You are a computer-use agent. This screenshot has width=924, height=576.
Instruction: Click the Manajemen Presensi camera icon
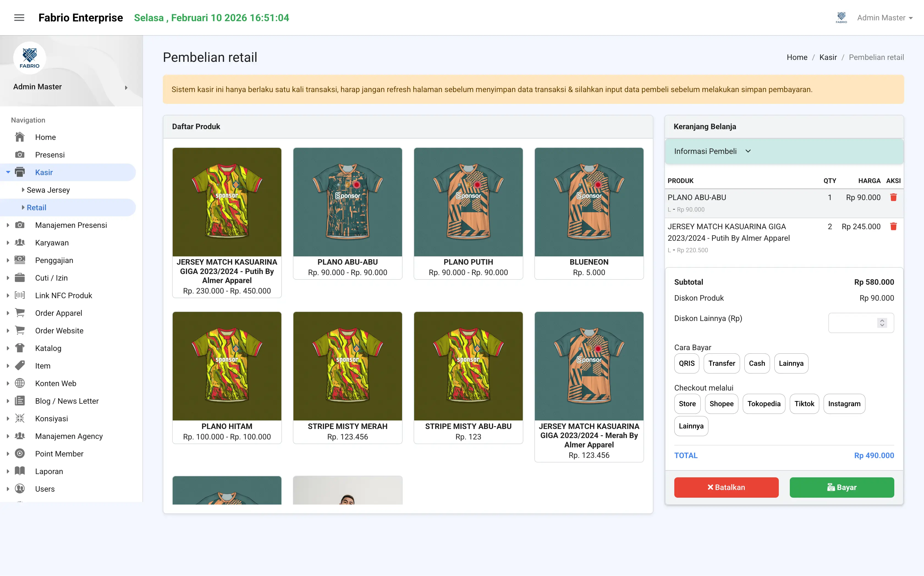(x=20, y=225)
